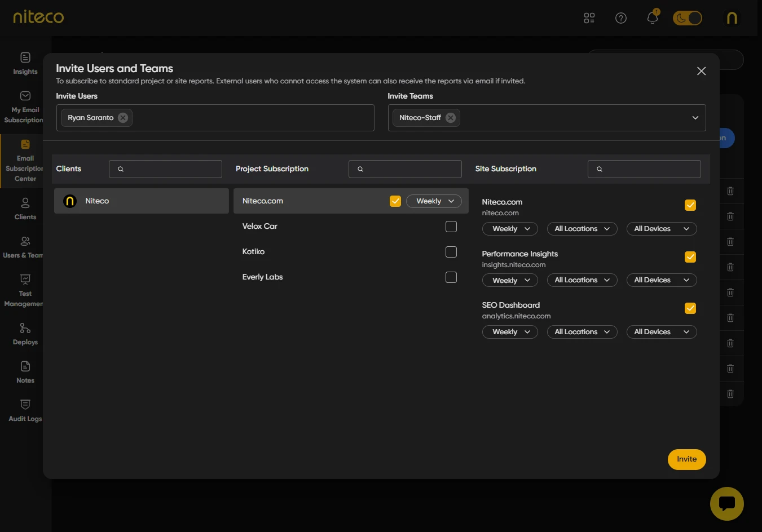Screen dimensions: 762x532
Task: Open Test Management sidebar item
Action: pos(24,291)
